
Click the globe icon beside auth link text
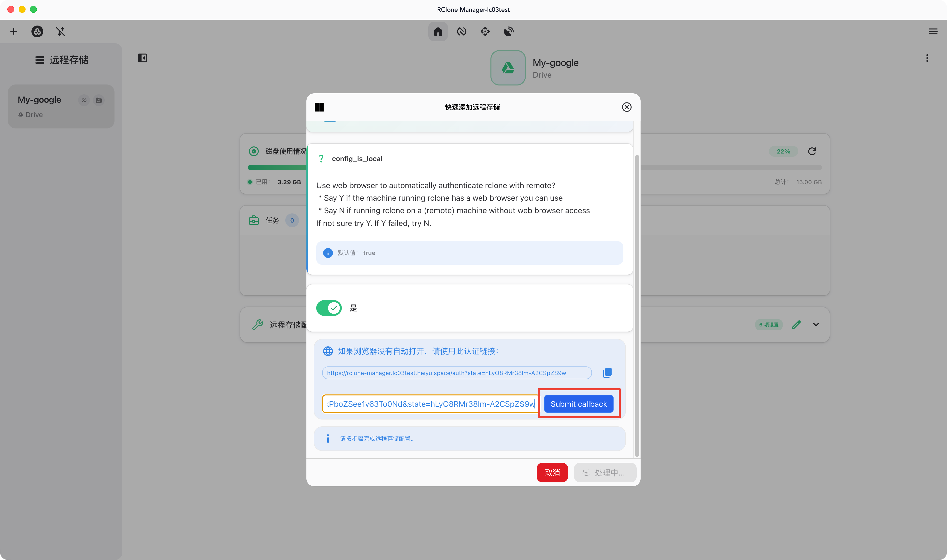tap(328, 351)
